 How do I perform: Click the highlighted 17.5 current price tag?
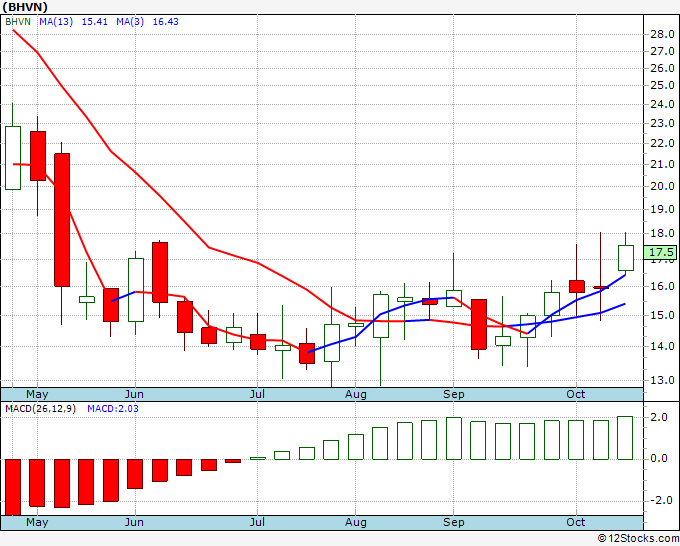(x=660, y=252)
